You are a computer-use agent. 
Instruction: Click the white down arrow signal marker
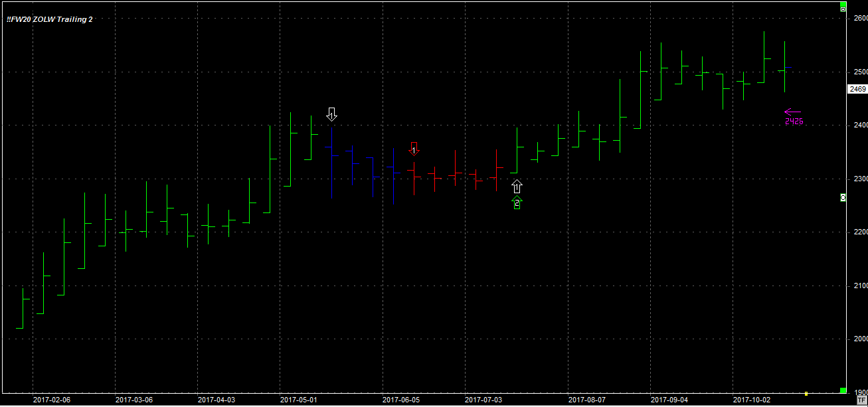(331, 114)
